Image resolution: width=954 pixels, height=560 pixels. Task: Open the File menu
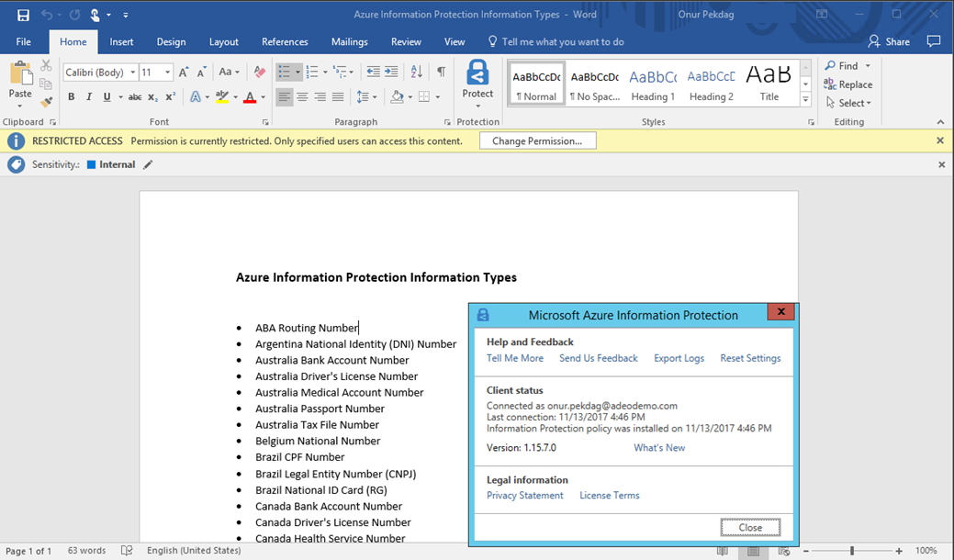24,41
